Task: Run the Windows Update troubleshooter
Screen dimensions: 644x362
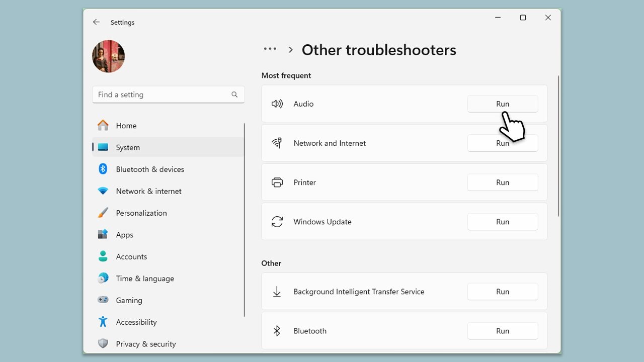Action: coord(502,222)
